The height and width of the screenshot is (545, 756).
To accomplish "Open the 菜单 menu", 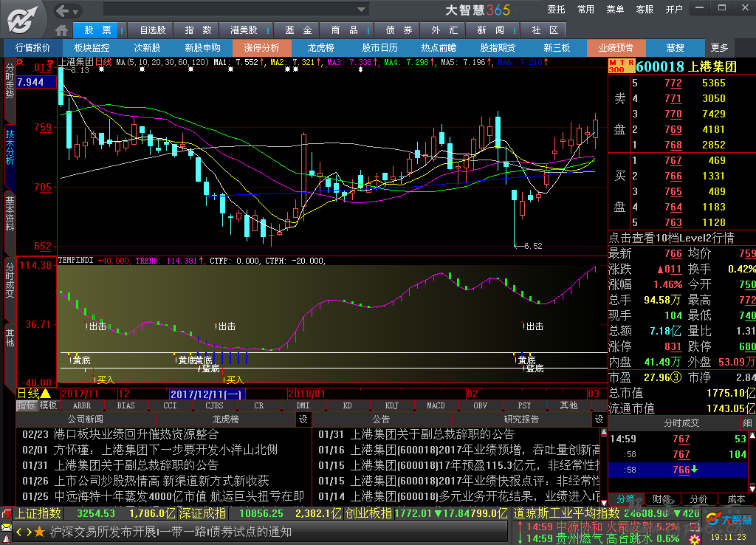I will [615, 9].
